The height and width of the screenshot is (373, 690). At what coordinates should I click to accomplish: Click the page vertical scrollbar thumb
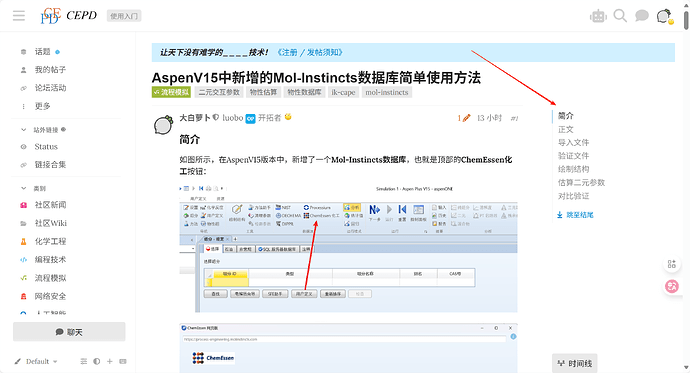pyautogui.click(x=686, y=15)
